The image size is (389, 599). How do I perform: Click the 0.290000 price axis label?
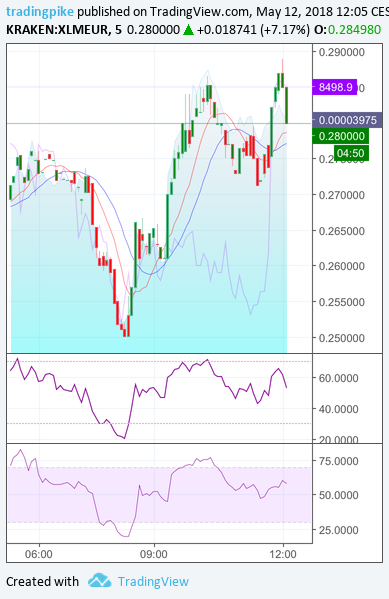(342, 52)
